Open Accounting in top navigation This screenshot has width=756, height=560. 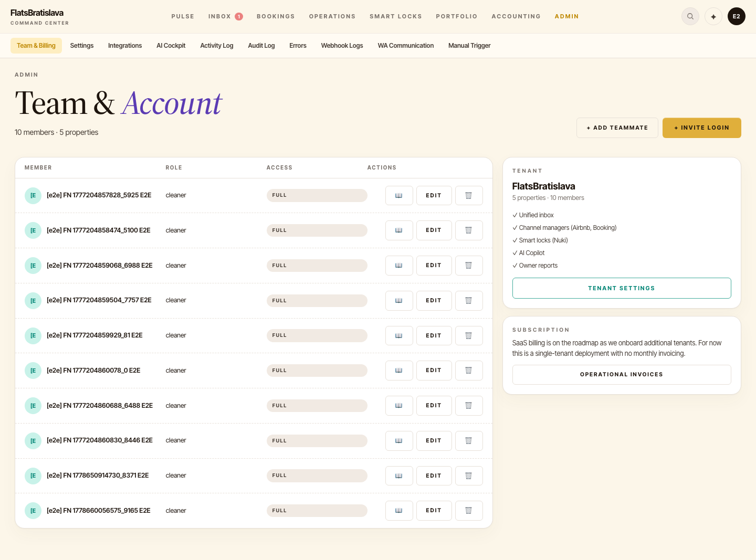(x=516, y=16)
